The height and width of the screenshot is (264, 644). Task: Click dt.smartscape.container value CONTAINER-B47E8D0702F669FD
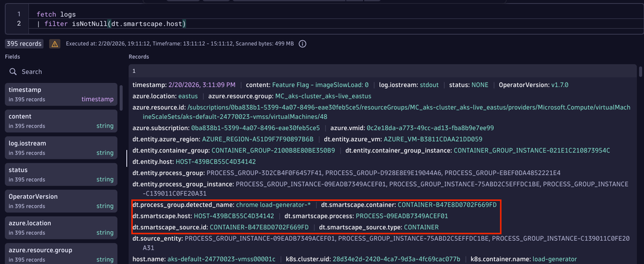pos(447,204)
